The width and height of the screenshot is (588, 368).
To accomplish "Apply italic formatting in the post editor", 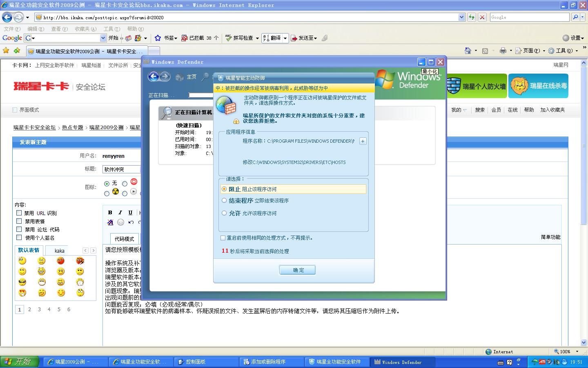I will coord(120,213).
